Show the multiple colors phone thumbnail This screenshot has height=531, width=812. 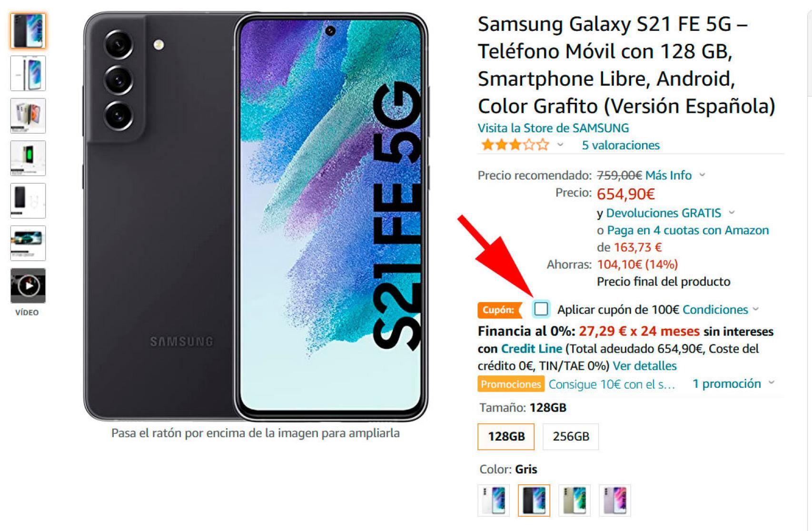click(28, 116)
